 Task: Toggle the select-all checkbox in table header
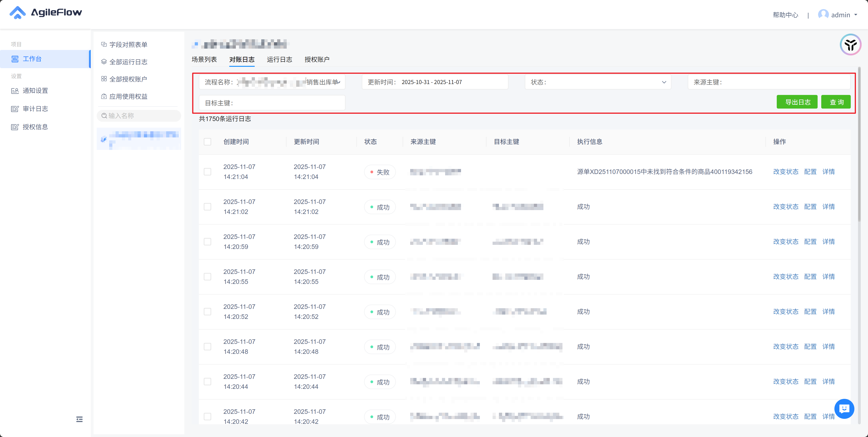tap(207, 142)
